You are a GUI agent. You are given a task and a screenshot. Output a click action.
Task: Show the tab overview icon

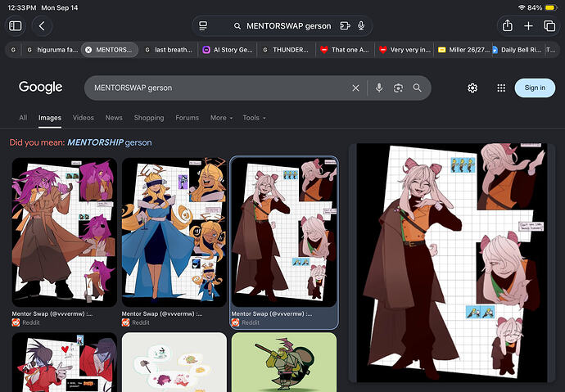coord(549,26)
